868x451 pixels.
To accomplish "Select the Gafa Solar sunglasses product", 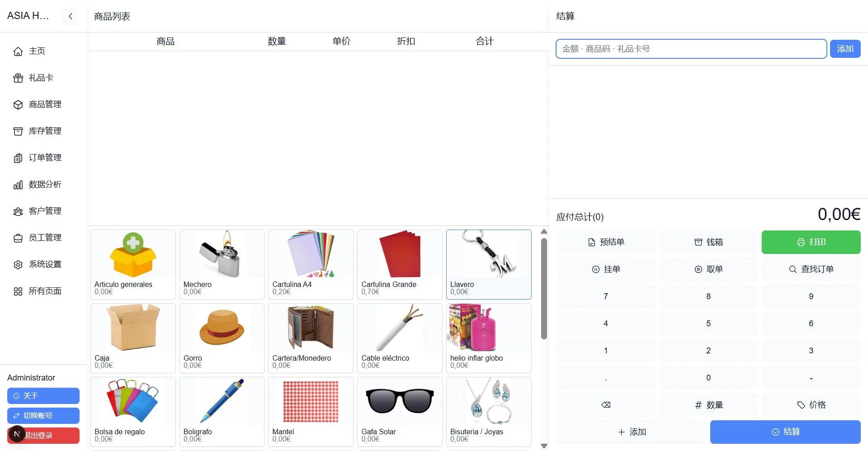I will click(x=400, y=412).
